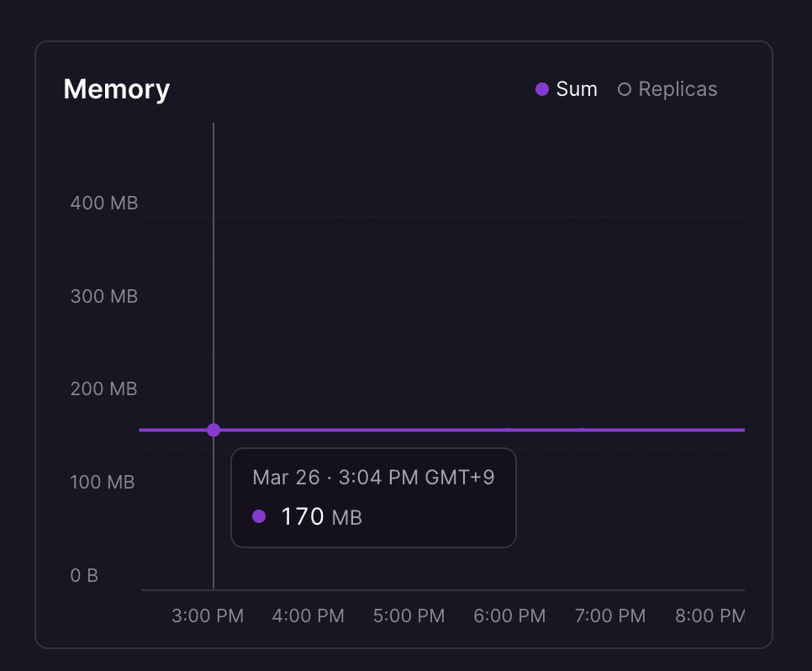
Task: Click the 6:00 PM time axis label
Action: [509, 616]
